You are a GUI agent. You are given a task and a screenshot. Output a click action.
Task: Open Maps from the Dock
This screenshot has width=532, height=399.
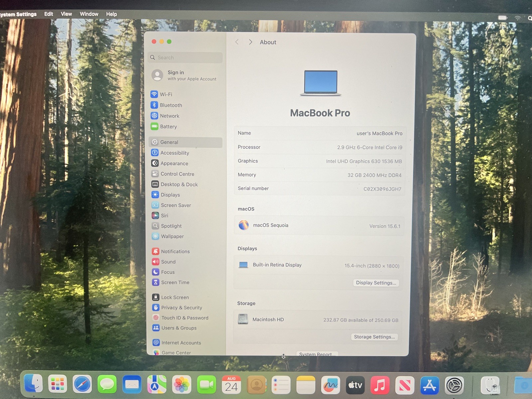[x=157, y=384]
